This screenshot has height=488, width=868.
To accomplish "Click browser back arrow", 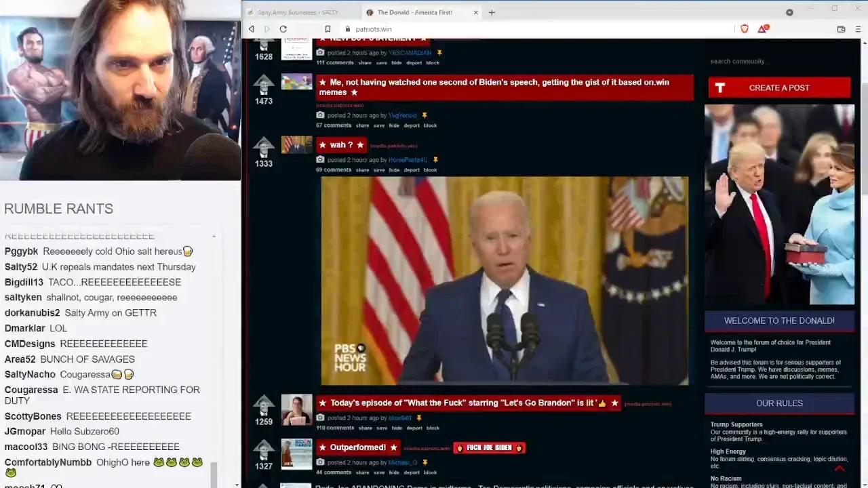I will pyautogui.click(x=252, y=29).
